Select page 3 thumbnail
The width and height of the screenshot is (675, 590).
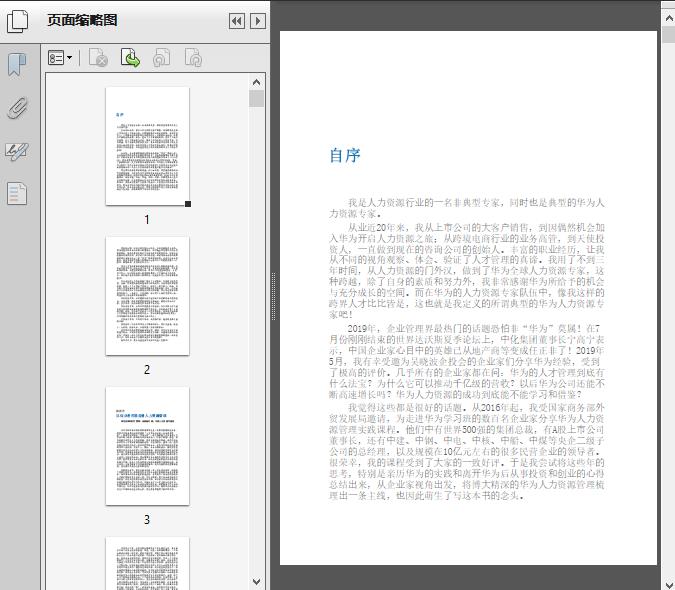pos(147,446)
